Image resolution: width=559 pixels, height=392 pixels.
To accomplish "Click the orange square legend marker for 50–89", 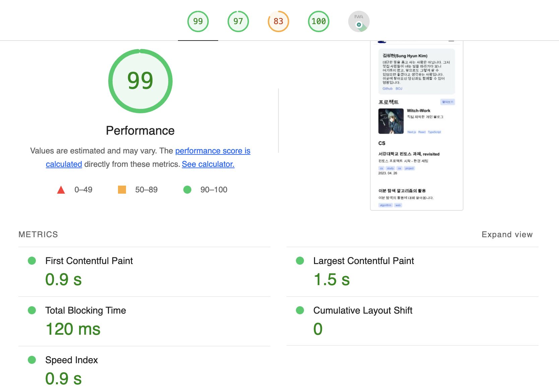I will (x=122, y=190).
